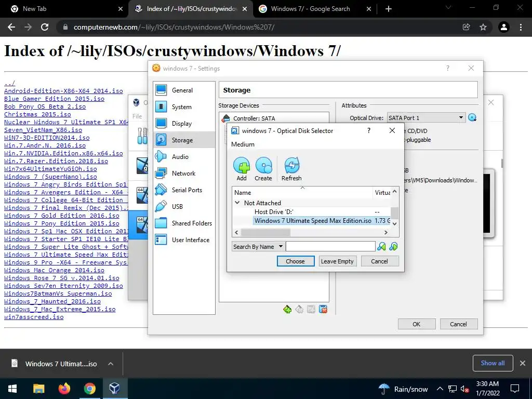Open File Explorer from the taskbar

click(38, 389)
